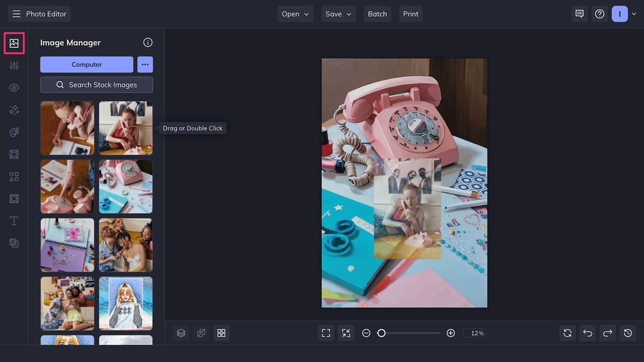Expand the account chevron next to avatar
This screenshot has height=362, width=644.
coord(634,14)
